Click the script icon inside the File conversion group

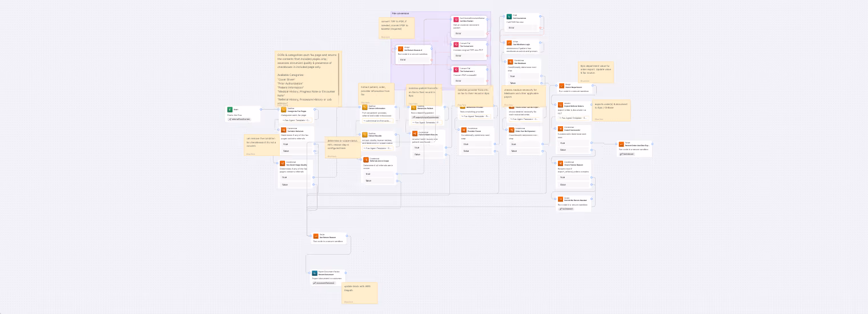(x=401, y=49)
